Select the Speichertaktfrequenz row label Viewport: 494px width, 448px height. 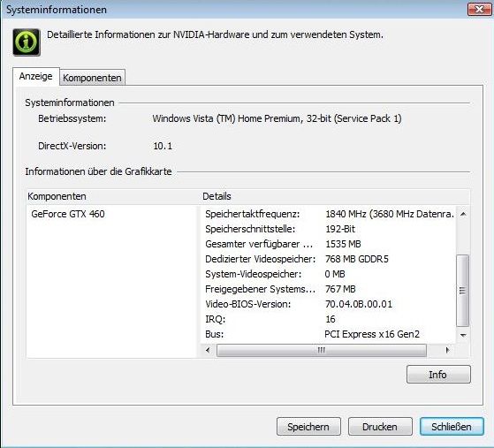[x=253, y=214]
